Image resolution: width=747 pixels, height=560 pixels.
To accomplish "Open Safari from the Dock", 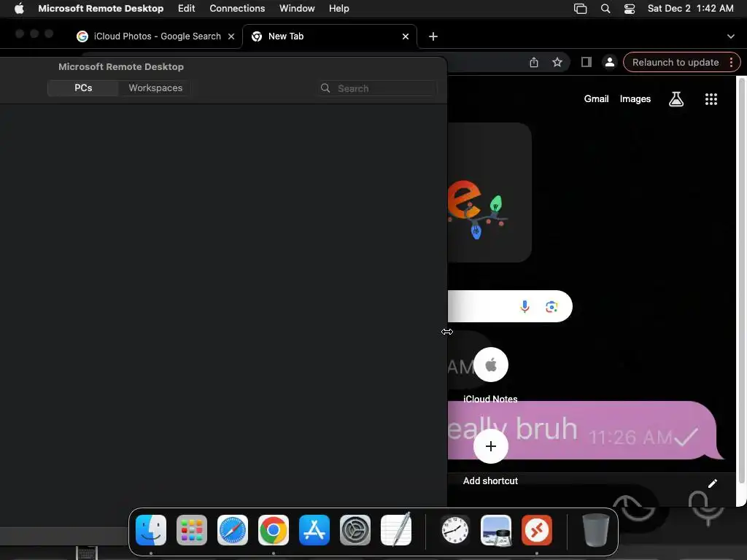I will click(x=233, y=530).
